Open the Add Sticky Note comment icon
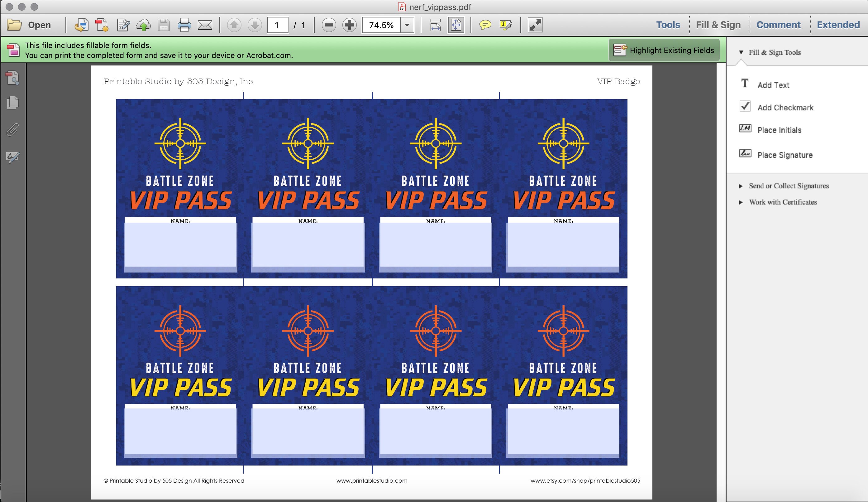 click(x=485, y=25)
